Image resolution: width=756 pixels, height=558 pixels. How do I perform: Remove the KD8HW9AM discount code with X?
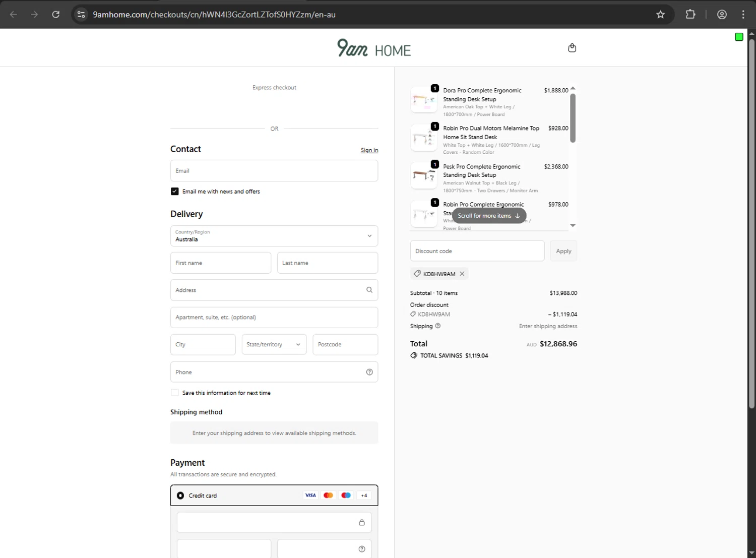[x=462, y=274]
